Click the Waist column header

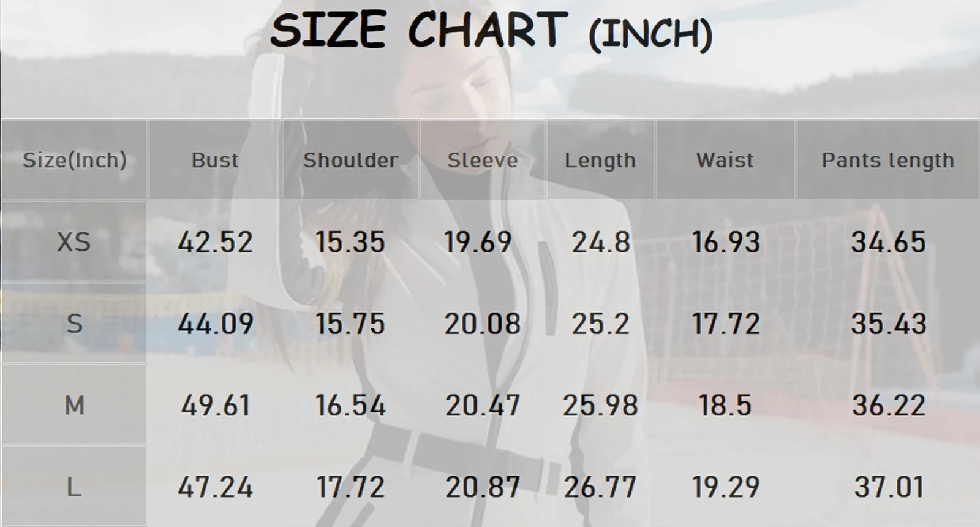tap(725, 161)
